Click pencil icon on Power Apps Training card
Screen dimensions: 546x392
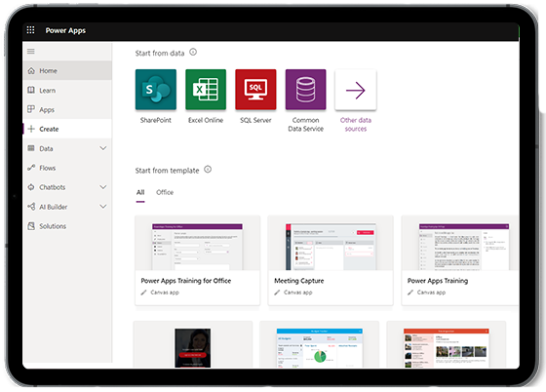point(410,293)
